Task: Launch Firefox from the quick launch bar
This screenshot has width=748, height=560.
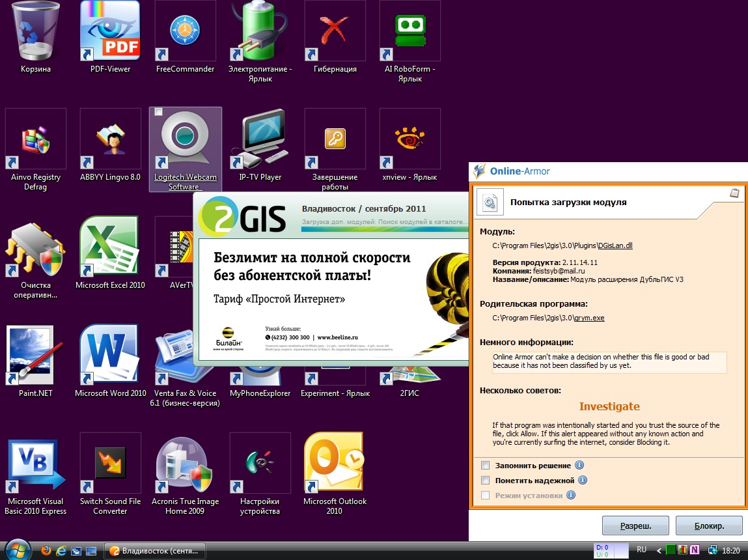Action: point(46,551)
